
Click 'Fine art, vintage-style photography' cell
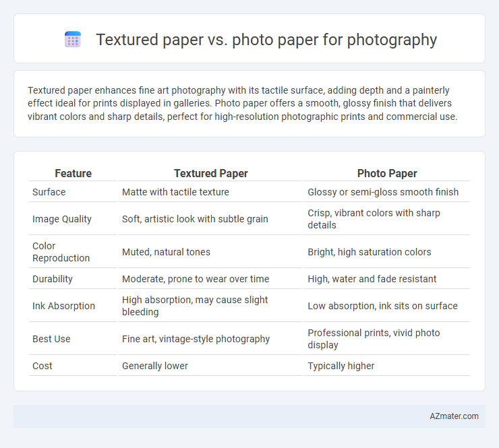[196, 339]
